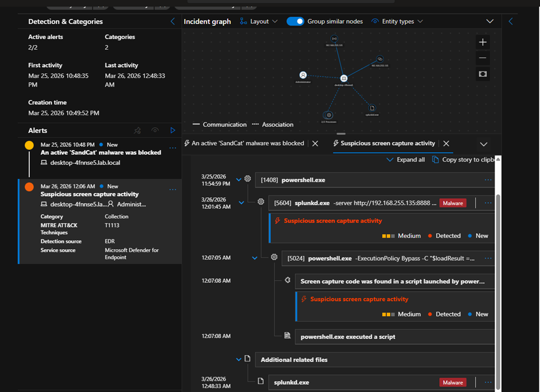
Task: Click the Layout tree icon
Action: (244, 22)
